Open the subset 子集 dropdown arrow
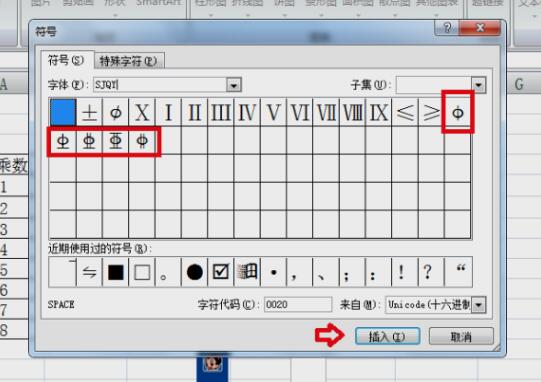541x382 pixels. pos(479,85)
